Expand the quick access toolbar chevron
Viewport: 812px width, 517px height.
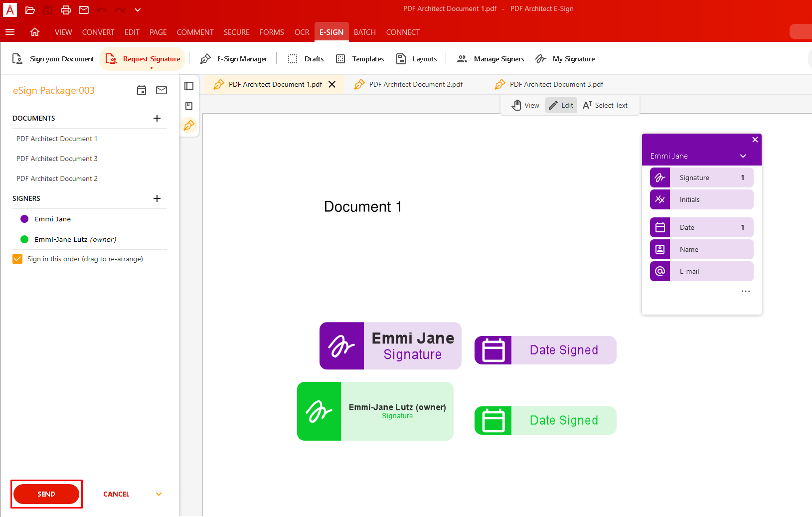(138, 10)
